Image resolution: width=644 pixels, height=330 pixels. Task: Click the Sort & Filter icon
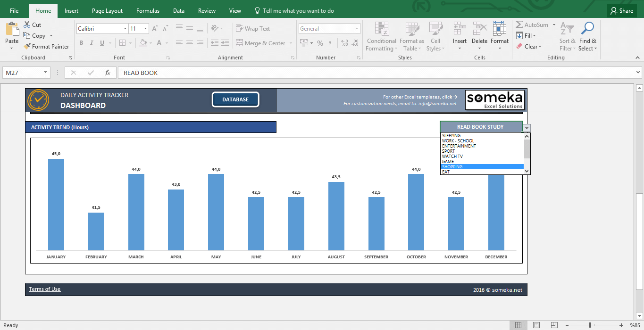(567, 29)
